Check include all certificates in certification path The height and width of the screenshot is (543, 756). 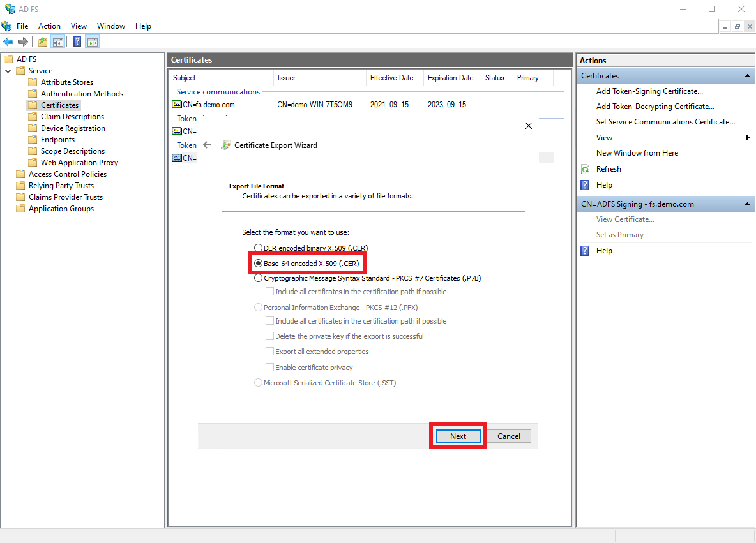[270, 291]
